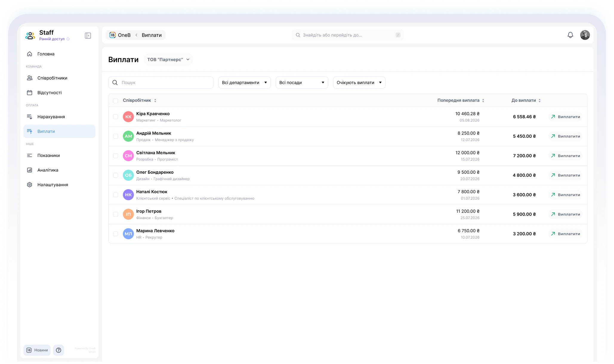Screen dimensions: 614x364
Task: Click Виплатити for Ігор Петров
Action: [x=565, y=214]
